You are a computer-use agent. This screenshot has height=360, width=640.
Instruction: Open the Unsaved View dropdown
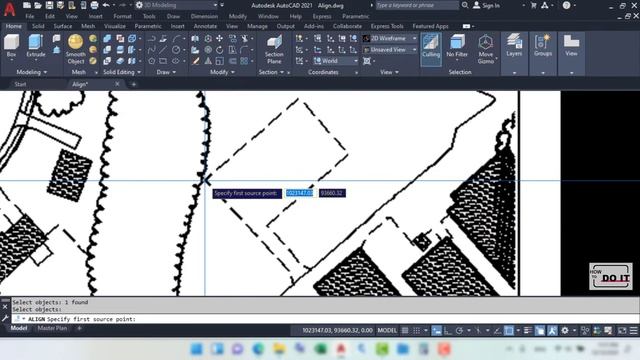(390, 50)
